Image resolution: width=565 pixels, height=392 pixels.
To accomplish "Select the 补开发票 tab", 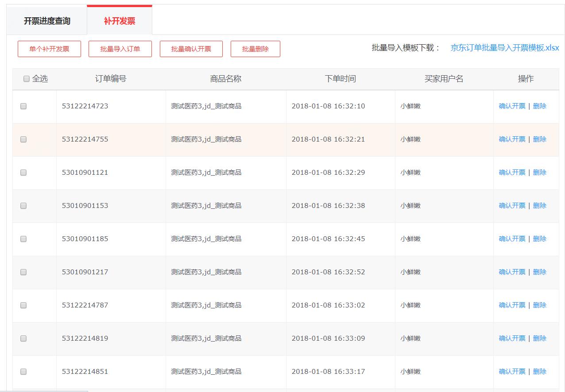I will pos(120,21).
